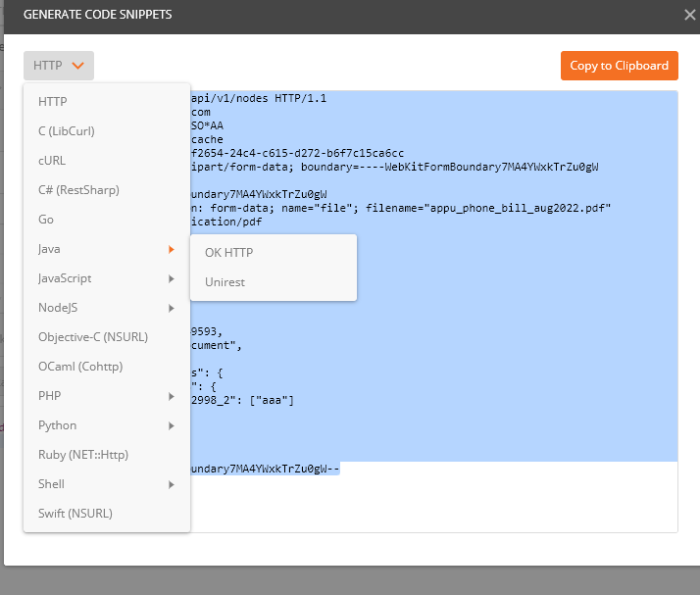Viewport: 700px width, 595px height.
Task: Click the f2654-24c4-c615-d272-b6f7c15ca6cc token line
Action: click(x=297, y=153)
